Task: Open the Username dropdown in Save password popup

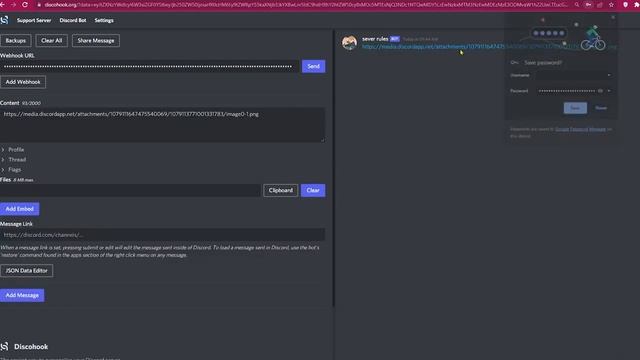Action: coord(609,75)
